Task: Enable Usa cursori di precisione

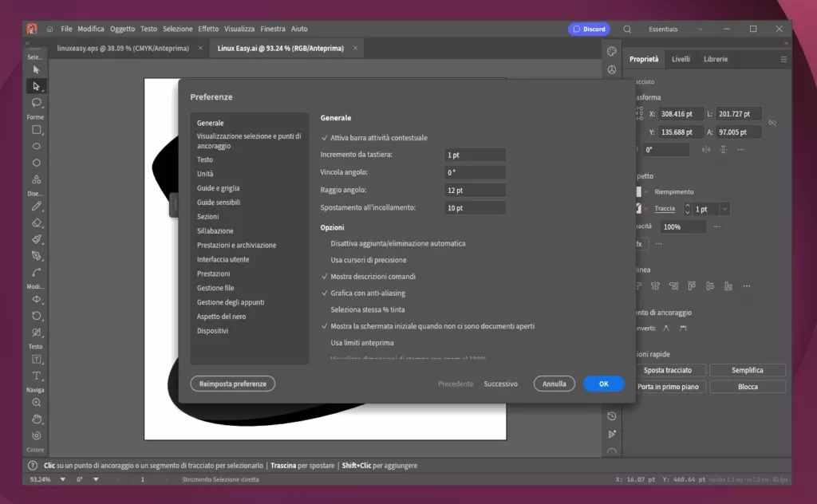Action: coord(369,260)
